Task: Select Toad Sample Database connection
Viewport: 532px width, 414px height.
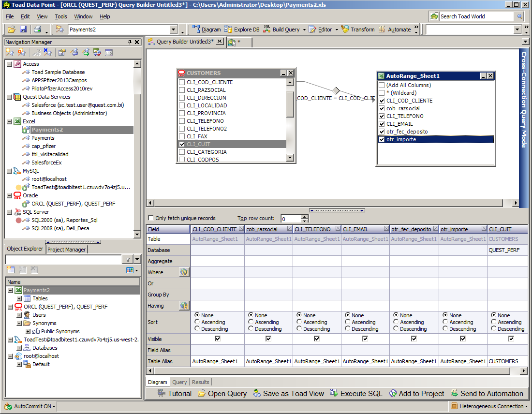Action: (58, 72)
